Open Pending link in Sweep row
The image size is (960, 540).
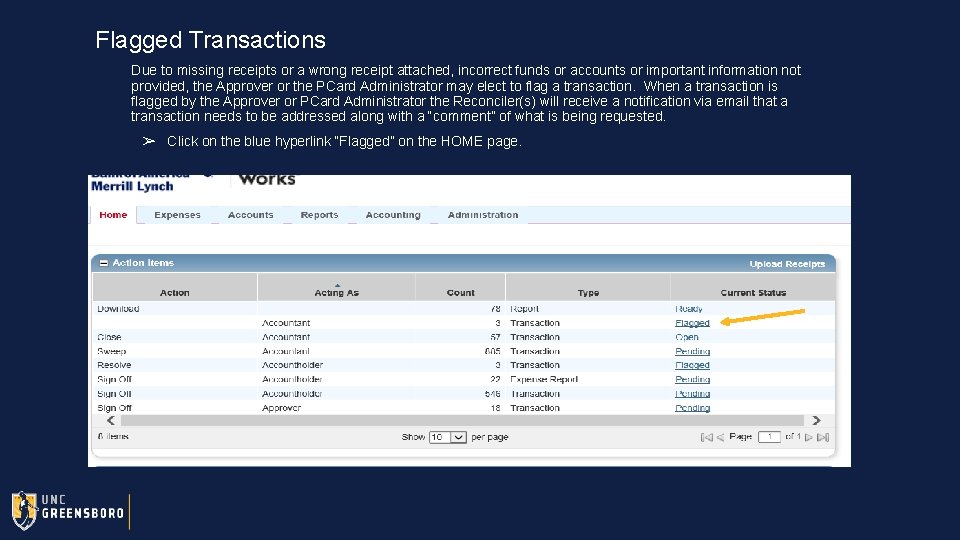tap(692, 351)
